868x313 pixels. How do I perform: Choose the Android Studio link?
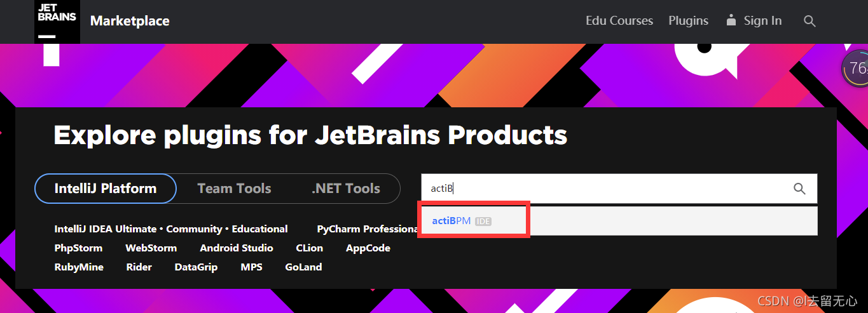[237, 248]
